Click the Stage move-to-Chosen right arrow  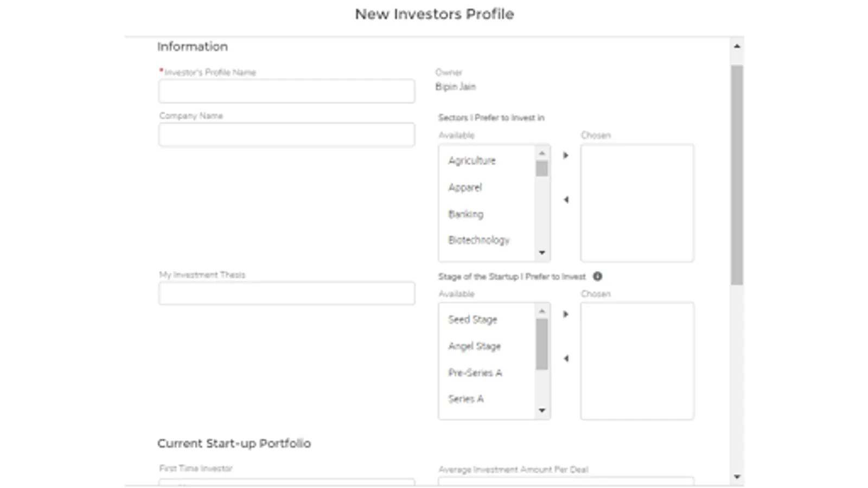pyautogui.click(x=565, y=314)
